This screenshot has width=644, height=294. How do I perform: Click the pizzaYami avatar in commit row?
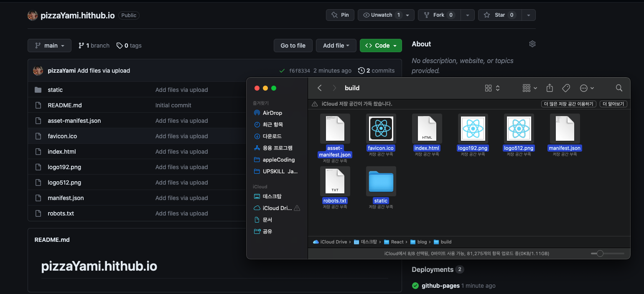click(x=38, y=71)
